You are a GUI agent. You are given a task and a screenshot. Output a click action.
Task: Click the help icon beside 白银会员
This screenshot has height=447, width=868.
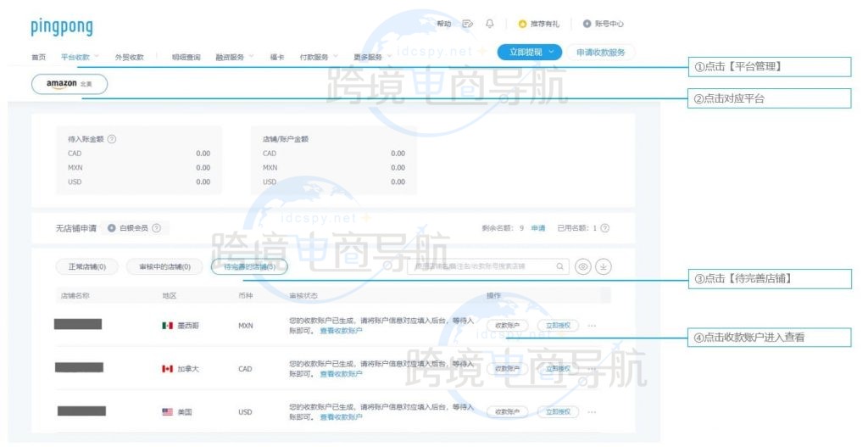pos(157,227)
